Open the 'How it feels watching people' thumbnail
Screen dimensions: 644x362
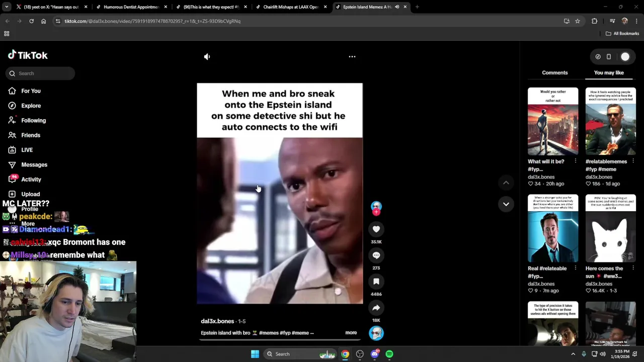[x=610, y=121]
